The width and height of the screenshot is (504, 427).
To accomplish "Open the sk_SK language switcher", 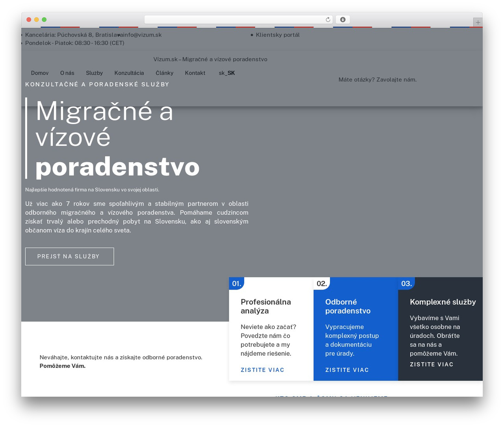I will click(227, 73).
